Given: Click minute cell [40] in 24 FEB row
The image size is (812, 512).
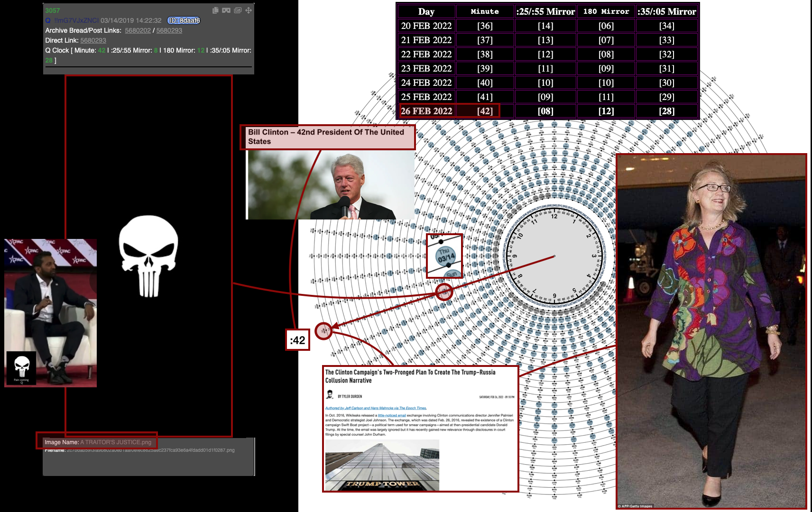Looking at the screenshot, I should pos(485,82).
